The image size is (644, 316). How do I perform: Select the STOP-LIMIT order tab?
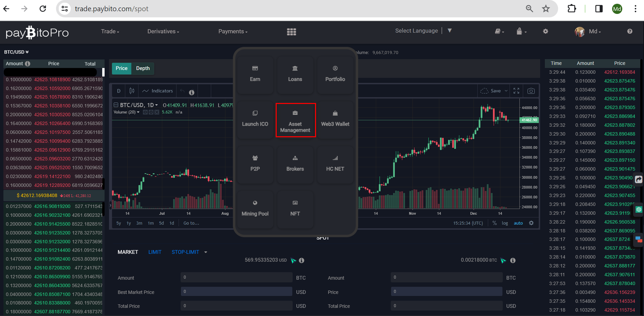(x=185, y=252)
